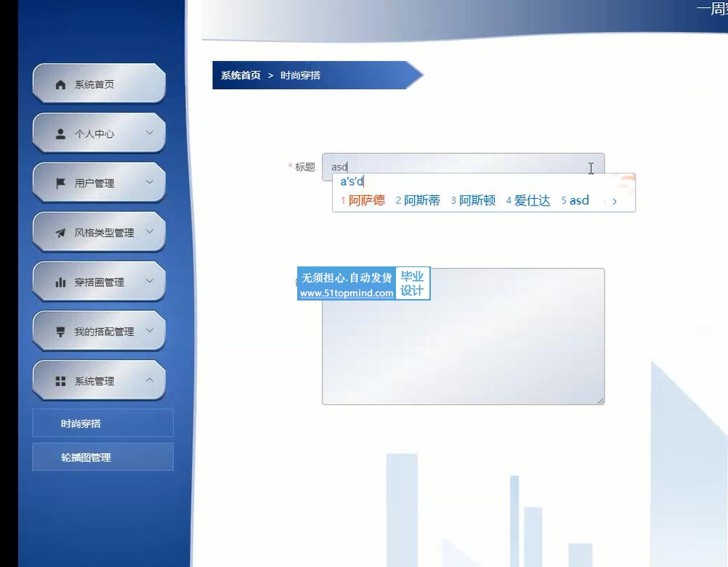Click the home icon beside 系统首页
This screenshot has width=728, height=567.
[60, 84]
